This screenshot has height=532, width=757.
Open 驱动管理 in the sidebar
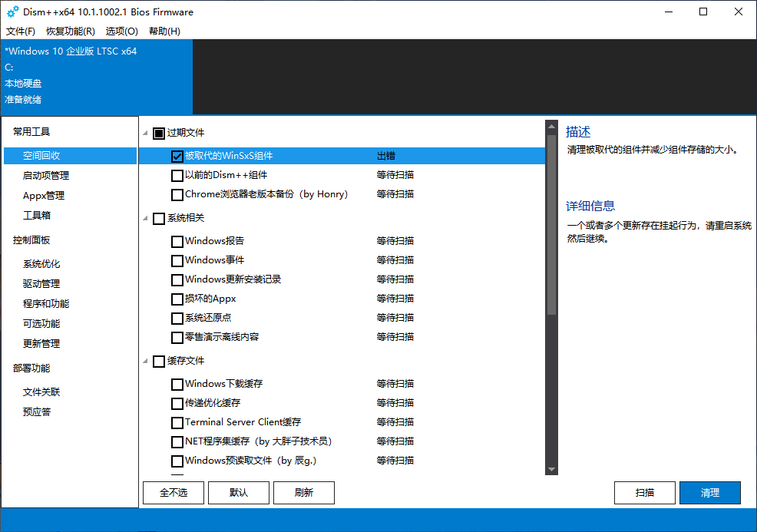pyautogui.click(x=41, y=283)
